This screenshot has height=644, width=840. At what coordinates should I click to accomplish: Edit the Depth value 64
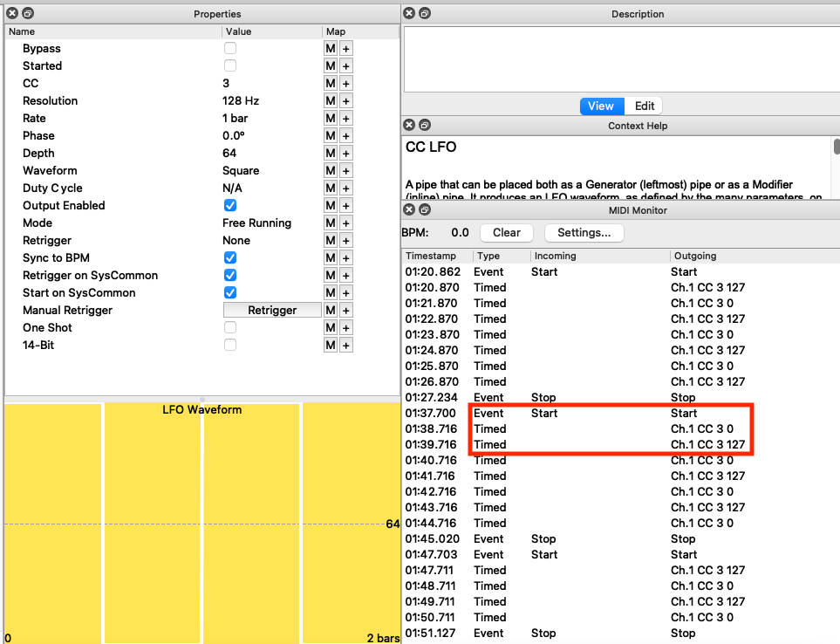pos(229,154)
